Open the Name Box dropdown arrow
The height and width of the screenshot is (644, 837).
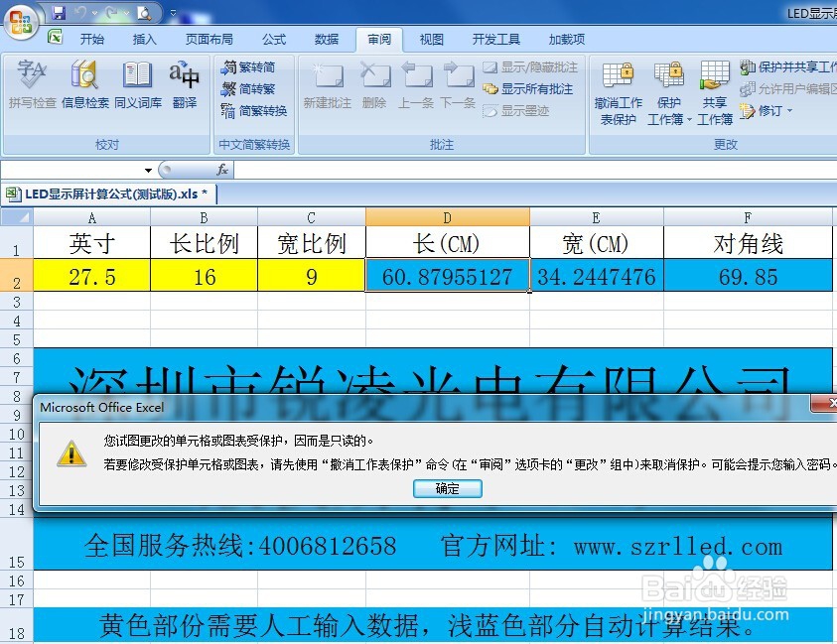point(148,171)
